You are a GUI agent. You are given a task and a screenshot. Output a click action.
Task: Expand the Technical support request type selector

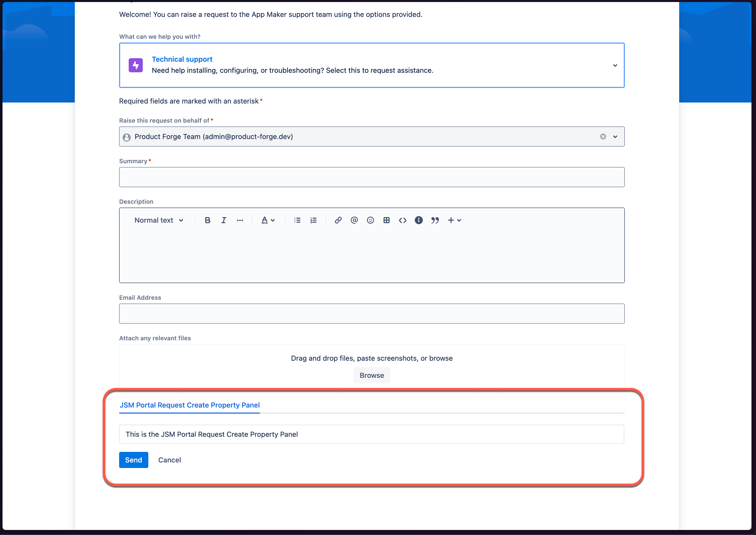[615, 65]
